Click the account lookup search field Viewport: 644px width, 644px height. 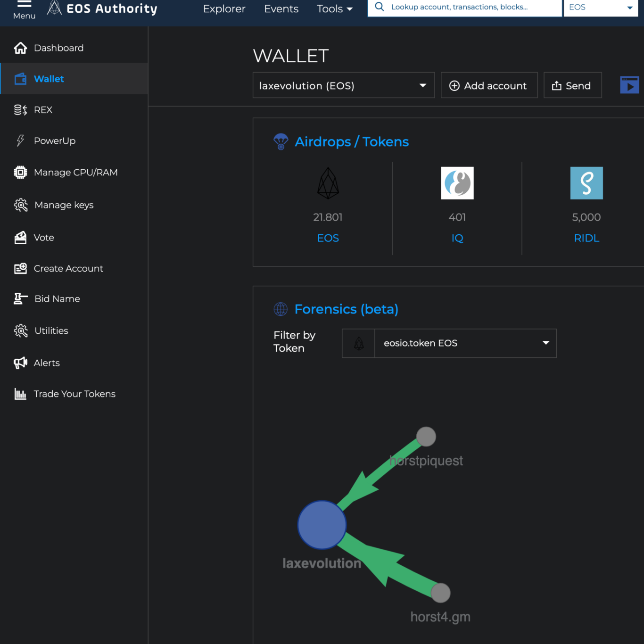(465, 8)
